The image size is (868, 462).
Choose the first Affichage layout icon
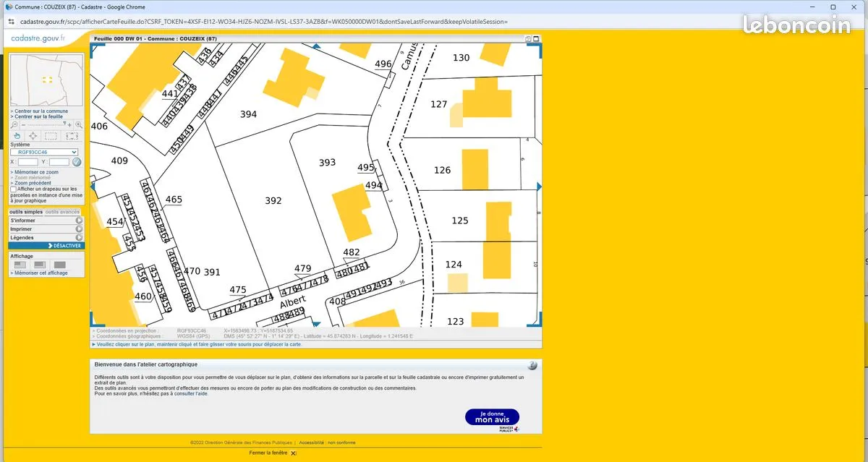(20, 265)
